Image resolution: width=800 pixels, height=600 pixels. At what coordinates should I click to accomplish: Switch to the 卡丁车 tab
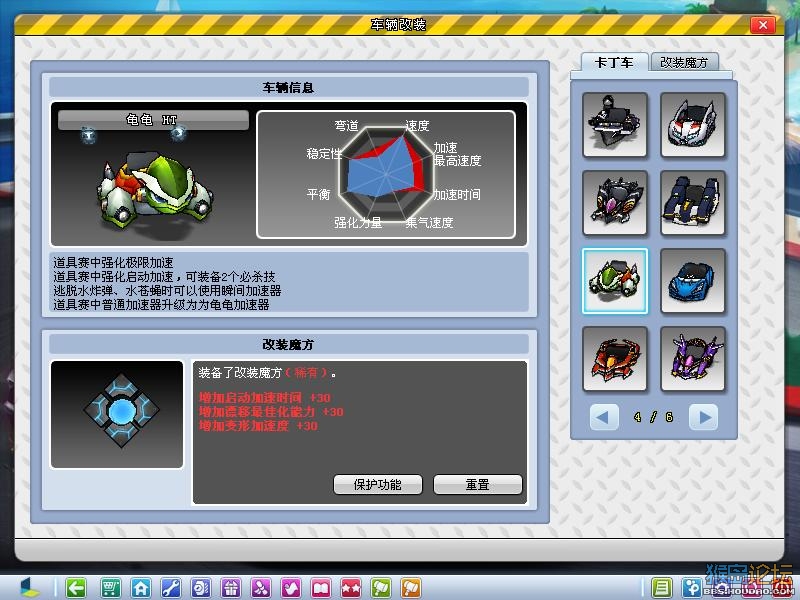(614, 62)
